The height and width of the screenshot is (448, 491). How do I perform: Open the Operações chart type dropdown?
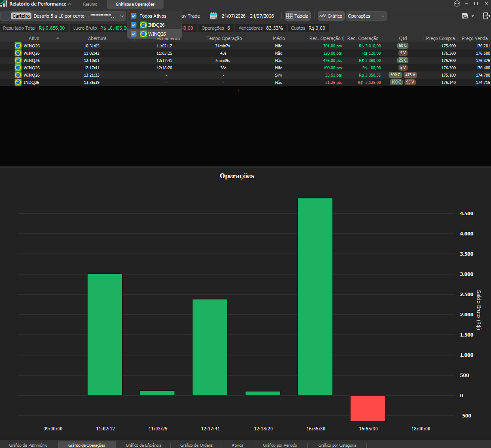[x=366, y=16]
